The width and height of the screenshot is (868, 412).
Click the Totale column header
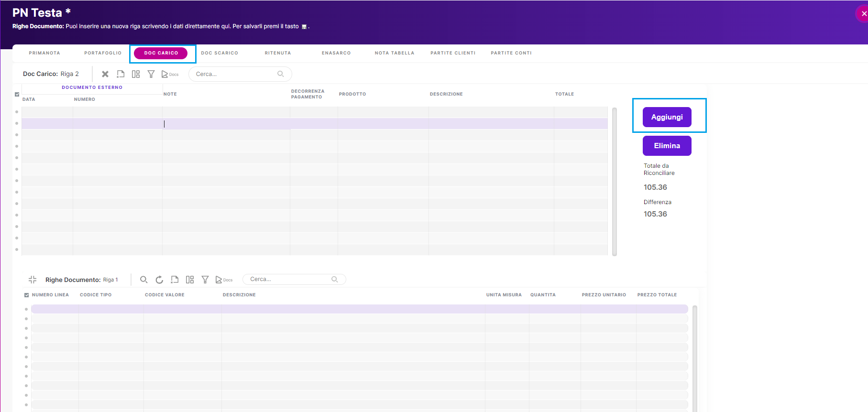[564, 94]
